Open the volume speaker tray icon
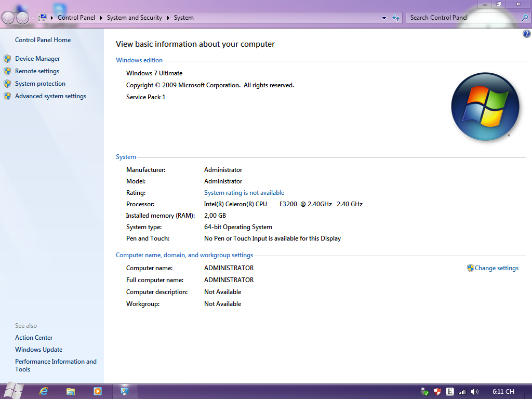The height and width of the screenshot is (399, 532). click(475, 392)
